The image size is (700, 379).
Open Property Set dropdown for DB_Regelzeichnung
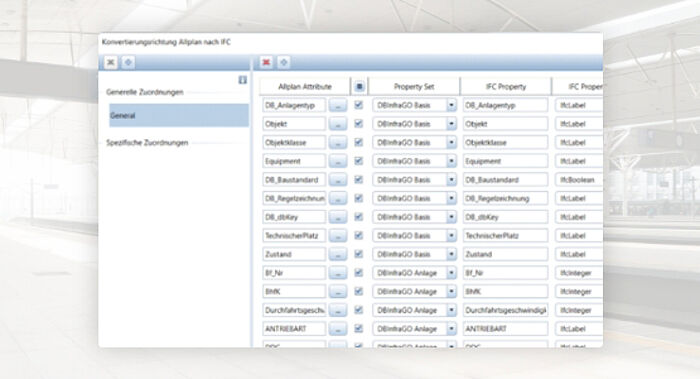point(451,198)
